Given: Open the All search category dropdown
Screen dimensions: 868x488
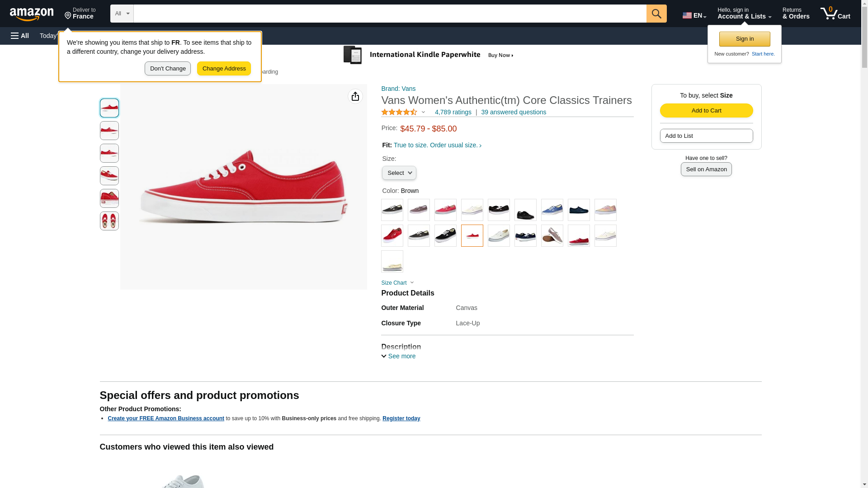Looking at the screenshot, I should click(x=122, y=14).
